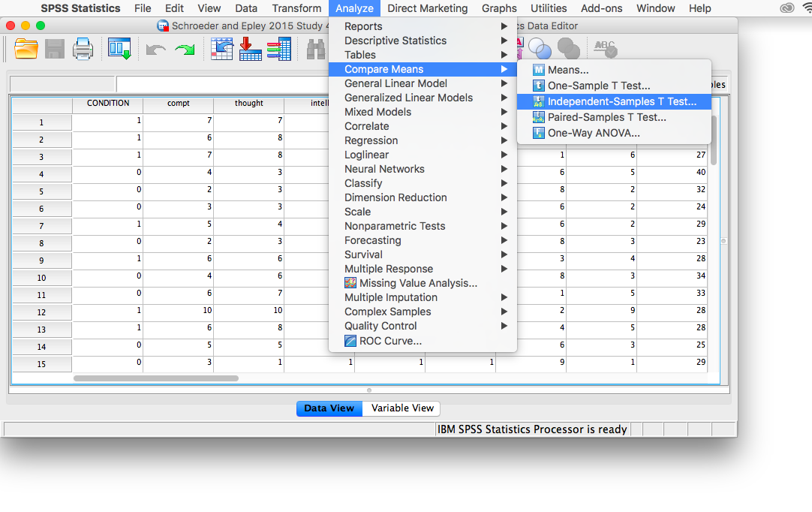Click the Go to variable toolbar icon
The image size is (812, 512).
click(250, 50)
